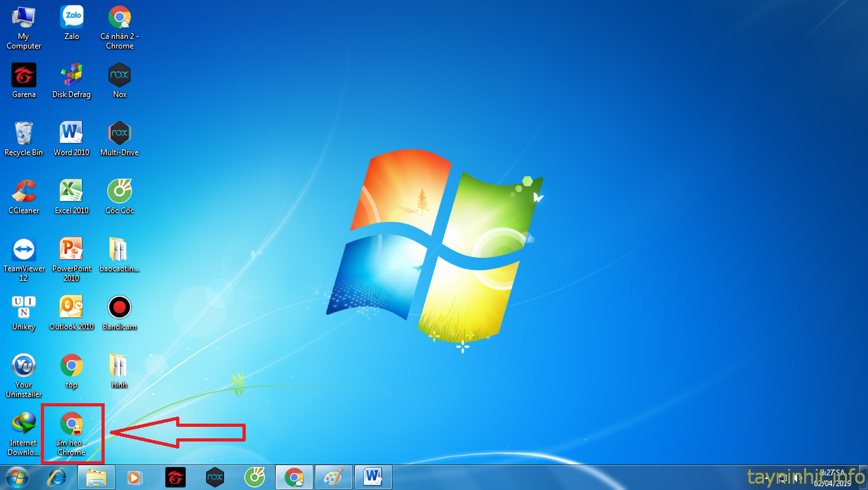Viewport: 868px width, 490px height.
Task: Select the 'hinh' folder on desktop
Action: coord(119,366)
